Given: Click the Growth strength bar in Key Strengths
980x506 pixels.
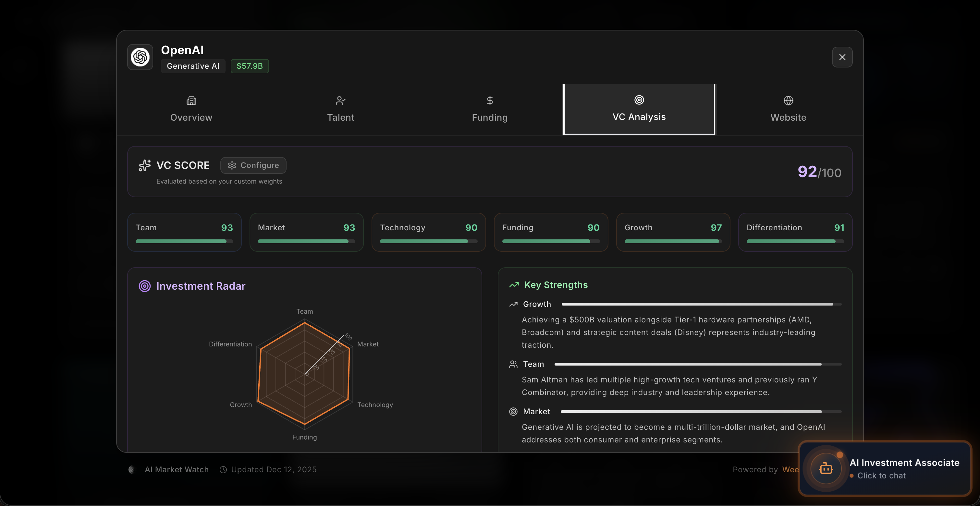Looking at the screenshot, I should pyautogui.click(x=702, y=304).
